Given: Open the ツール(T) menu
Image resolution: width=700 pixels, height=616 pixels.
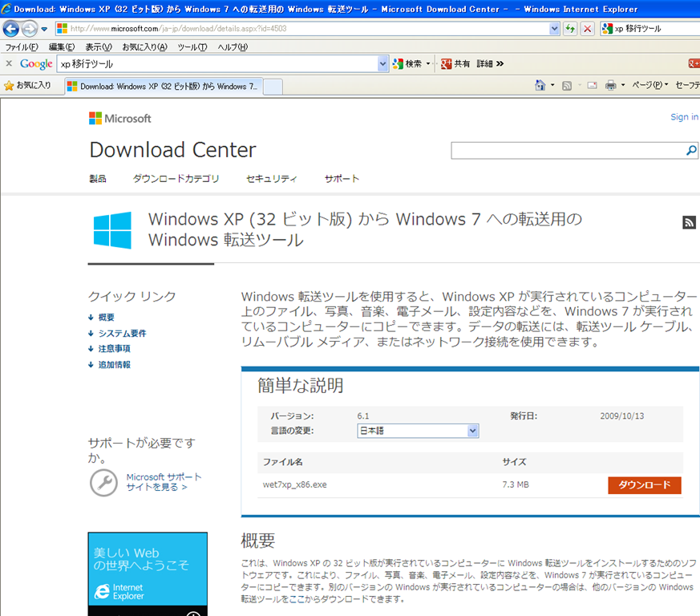Looking at the screenshot, I should tap(192, 47).
